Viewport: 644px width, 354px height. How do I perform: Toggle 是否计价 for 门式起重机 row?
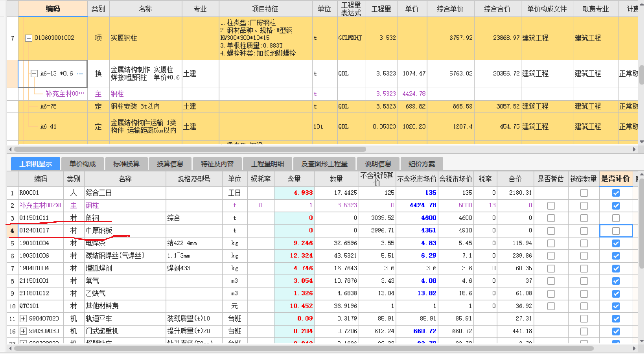tap(616, 331)
